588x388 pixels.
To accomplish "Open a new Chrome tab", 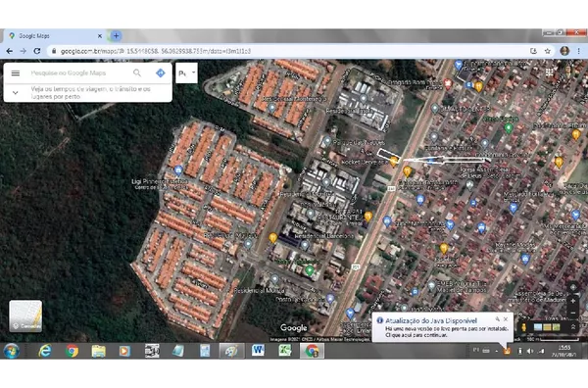I will (116, 36).
